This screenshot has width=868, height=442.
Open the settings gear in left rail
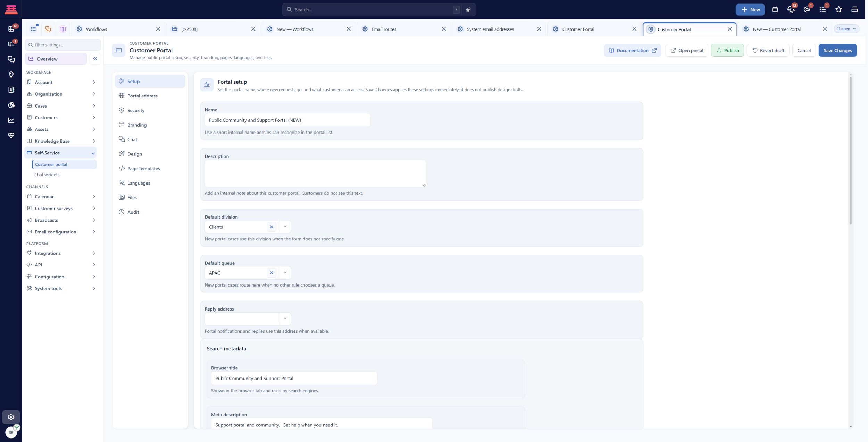click(11, 417)
